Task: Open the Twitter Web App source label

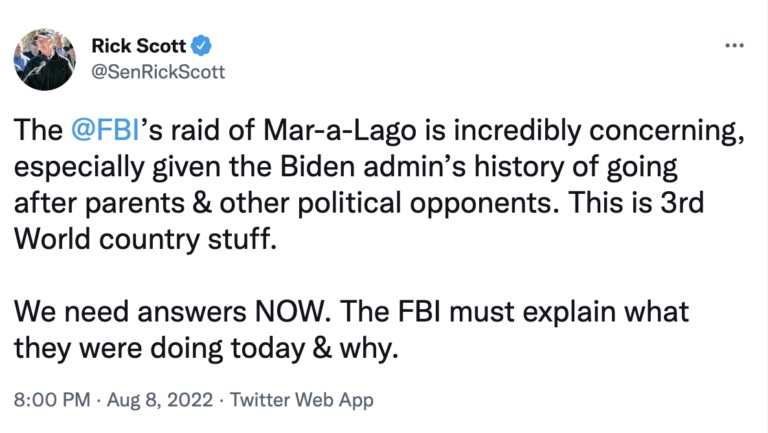Action: pyautogui.click(x=301, y=400)
